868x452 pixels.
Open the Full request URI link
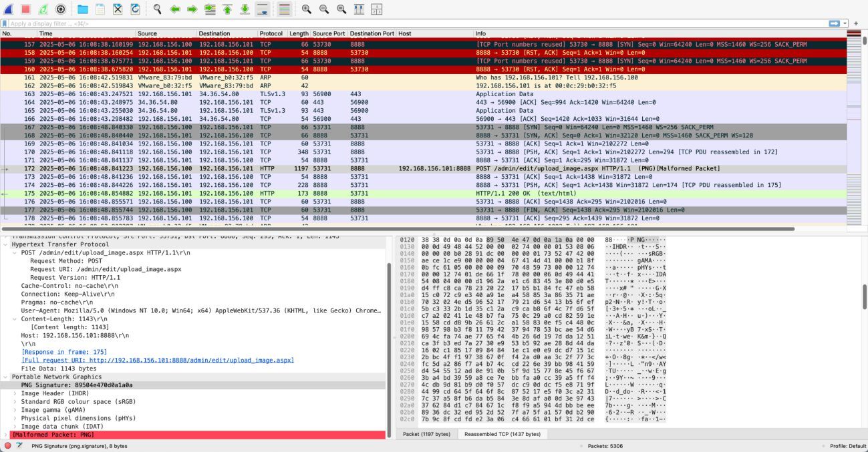tap(158, 360)
